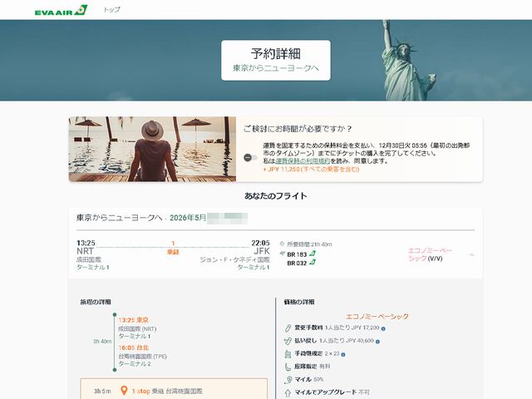The width and height of the screenshot is (532, 399).
Task: Click the green icon next to BR 032
Action: [313, 264]
